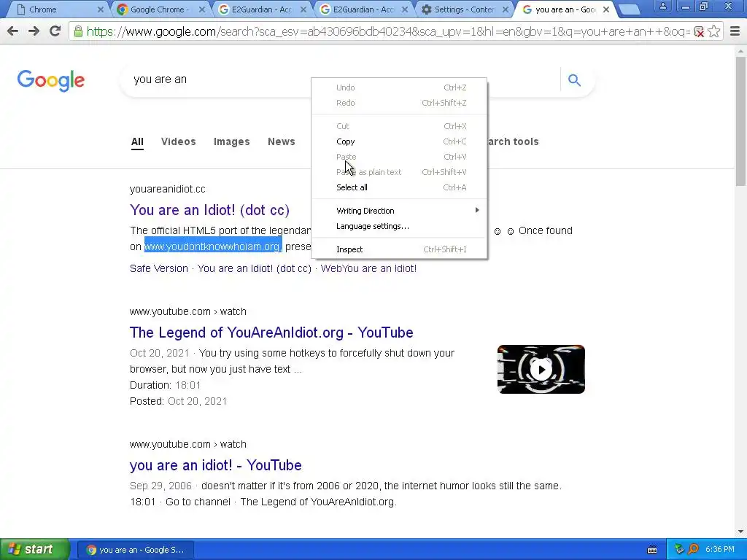The image size is (747, 560).
Task: Open the 'WebYou are an Idiot!' sitelink
Action: [368, 268]
